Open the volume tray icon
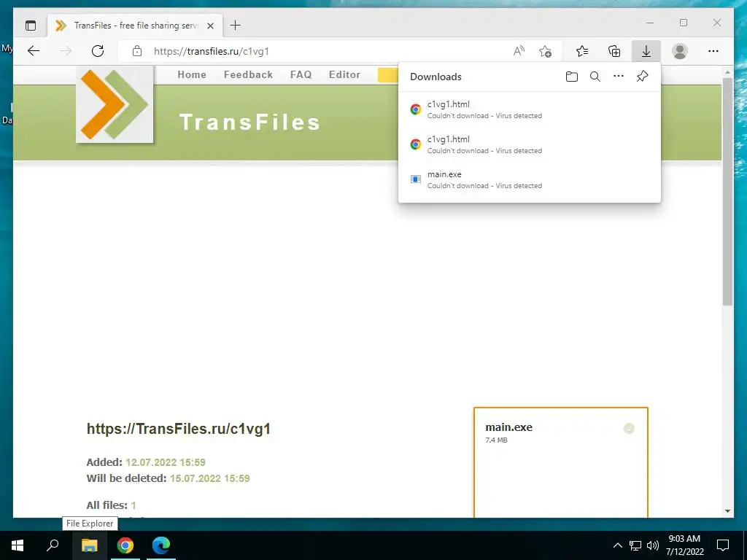 [x=653, y=545]
